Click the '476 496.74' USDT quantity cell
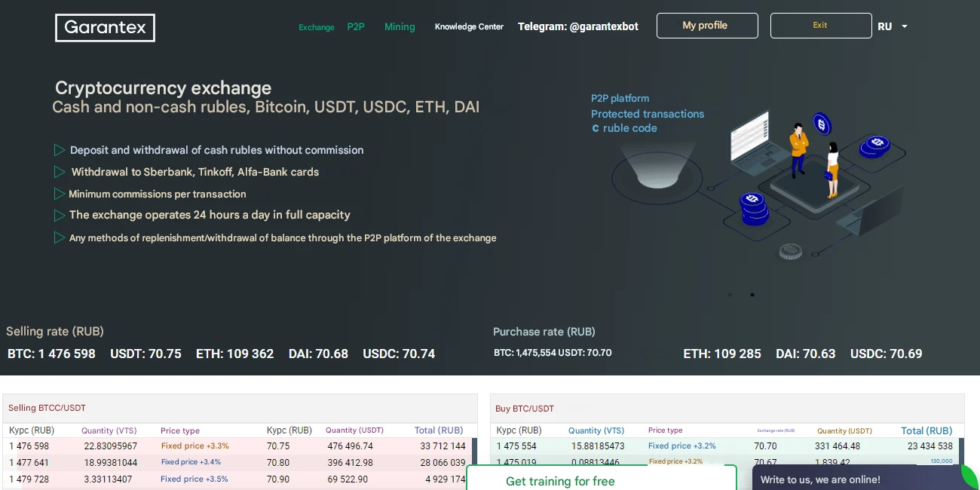Viewport: 980px width, 490px height. (351, 446)
